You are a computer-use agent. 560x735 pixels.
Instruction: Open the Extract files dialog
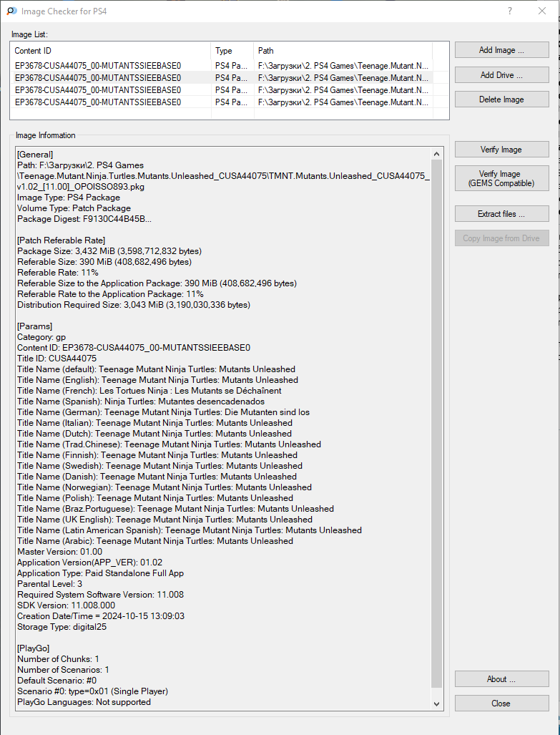pos(501,214)
